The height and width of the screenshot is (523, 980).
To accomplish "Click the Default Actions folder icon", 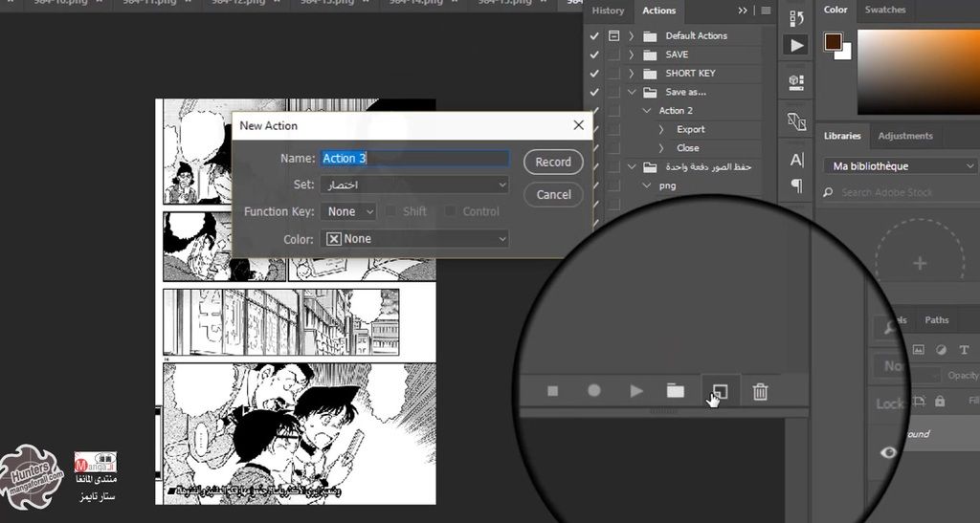I will pyautogui.click(x=650, y=35).
